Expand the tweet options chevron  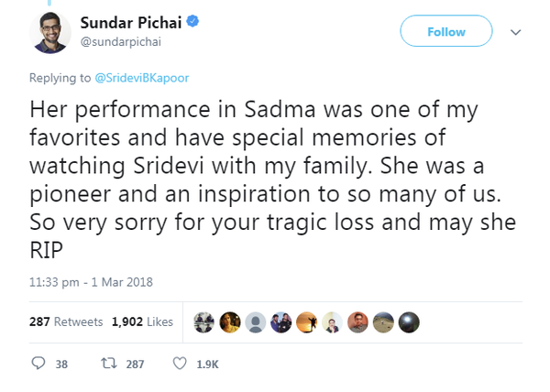point(515,32)
